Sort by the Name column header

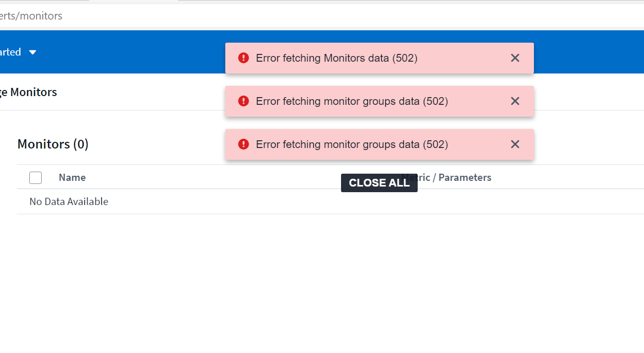point(72,178)
